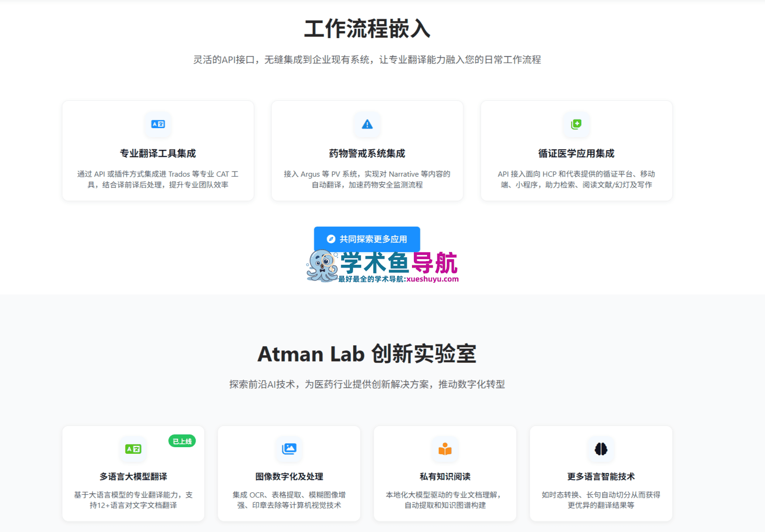Open the 循证医学应用集成 card title

tap(576, 154)
